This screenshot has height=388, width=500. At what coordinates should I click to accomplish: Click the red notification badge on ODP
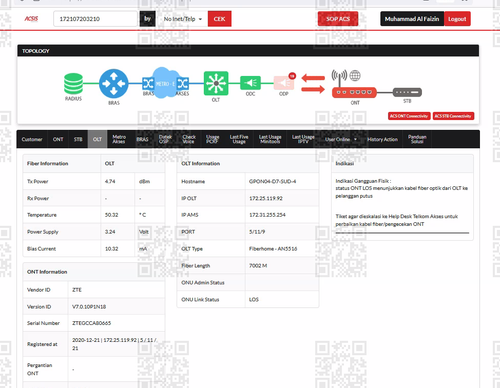click(x=292, y=76)
